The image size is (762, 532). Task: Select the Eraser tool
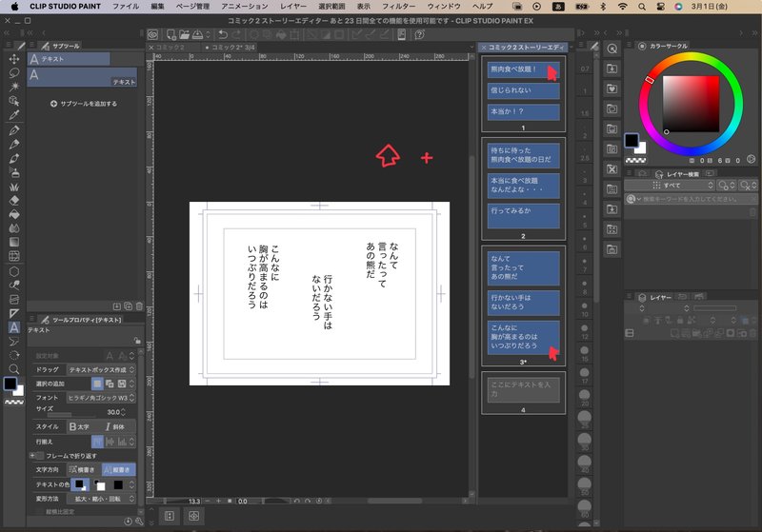pyautogui.click(x=14, y=201)
